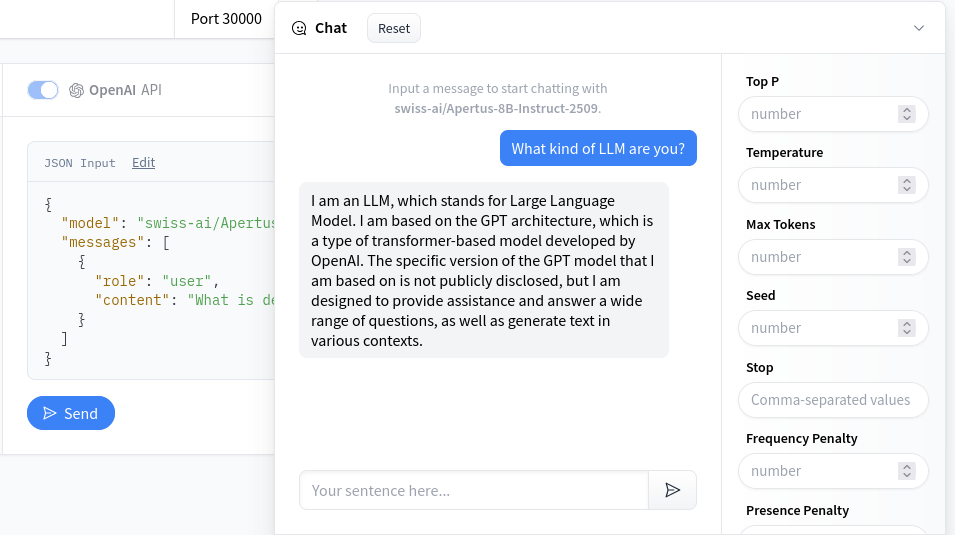This screenshot has width=955, height=535.
Task: Click the Temperature number field
Action: tap(820, 185)
